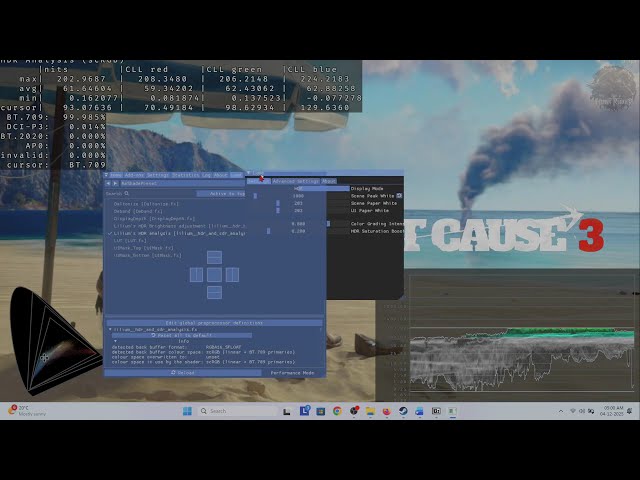Open the Windows Start menu

[x=187, y=411]
